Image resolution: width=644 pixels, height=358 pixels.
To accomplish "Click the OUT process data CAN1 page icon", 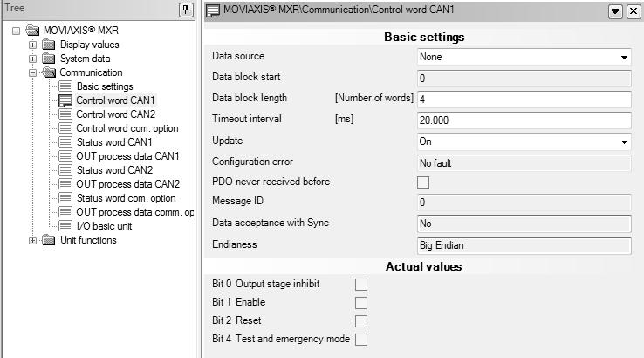I will pyautogui.click(x=65, y=156).
